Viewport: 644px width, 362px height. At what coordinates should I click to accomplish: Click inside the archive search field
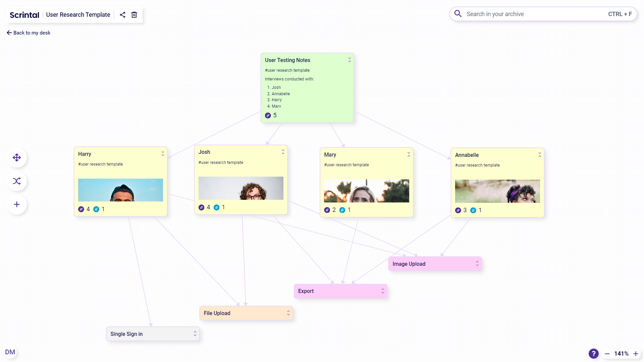pos(520,14)
